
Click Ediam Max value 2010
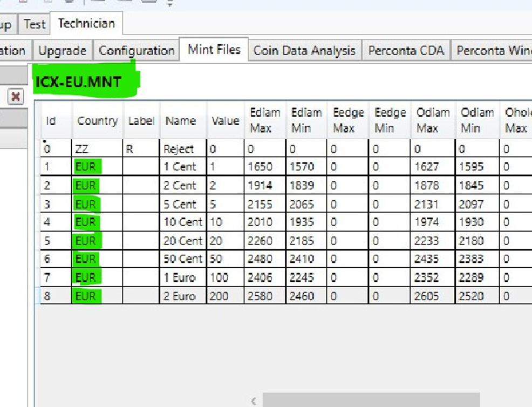tap(265, 222)
